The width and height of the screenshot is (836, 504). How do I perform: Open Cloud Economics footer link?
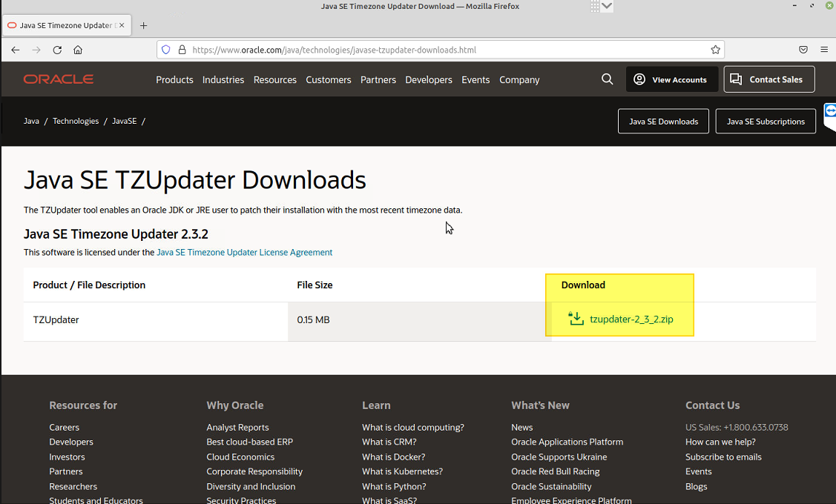240,457
